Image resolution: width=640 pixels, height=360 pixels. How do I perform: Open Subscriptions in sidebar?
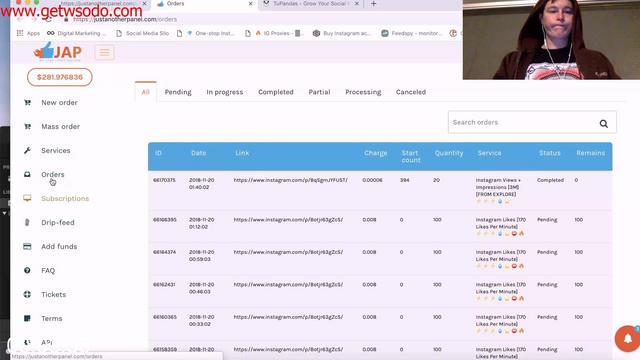pyautogui.click(x=65, y=198)
